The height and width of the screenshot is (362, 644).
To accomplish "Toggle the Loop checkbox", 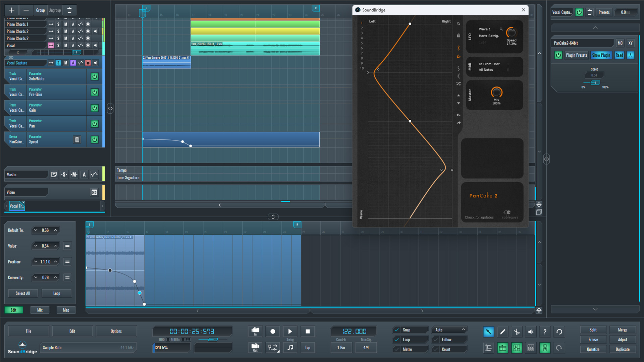I will click(396, 340).
